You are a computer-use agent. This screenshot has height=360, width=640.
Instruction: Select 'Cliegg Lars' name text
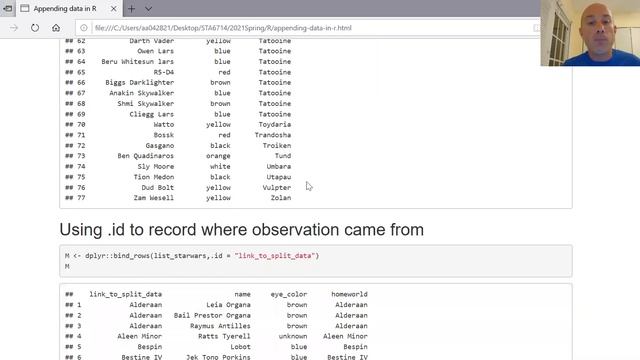(151, 114)
